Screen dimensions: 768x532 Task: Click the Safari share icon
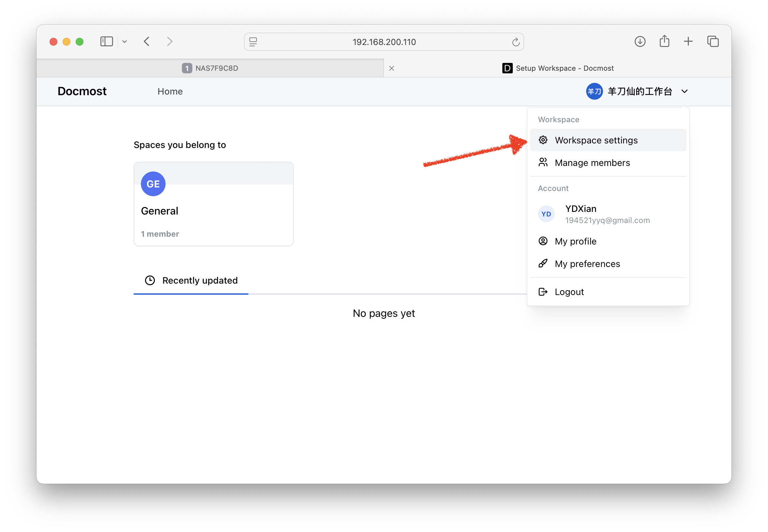point(664,41)
